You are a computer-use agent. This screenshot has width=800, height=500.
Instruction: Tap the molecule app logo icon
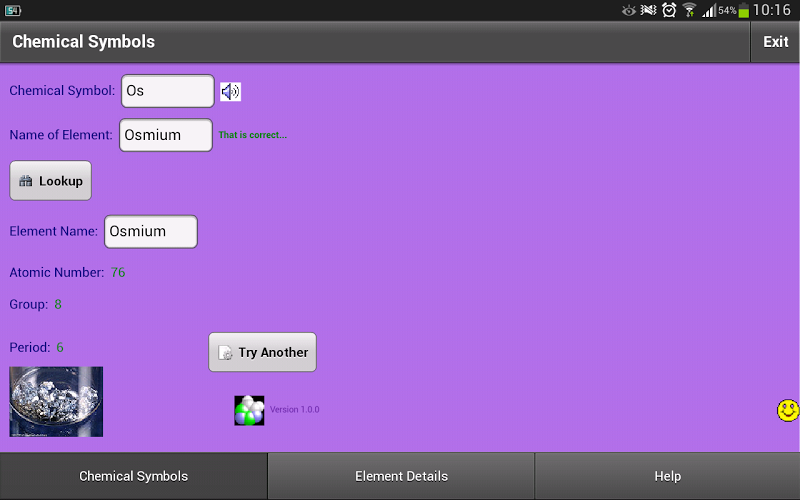(249, 411)
